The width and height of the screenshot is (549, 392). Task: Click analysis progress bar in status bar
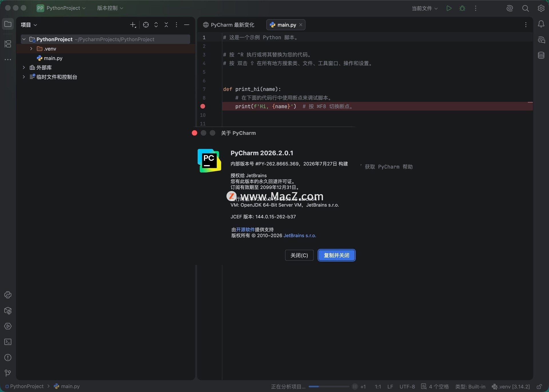[328, 387]
